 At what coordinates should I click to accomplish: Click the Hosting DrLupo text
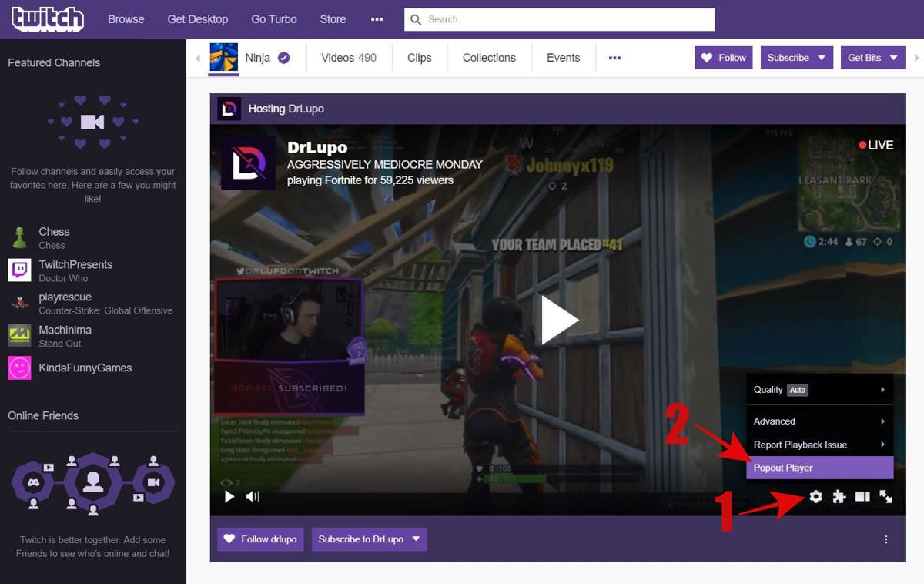(286, 109)
